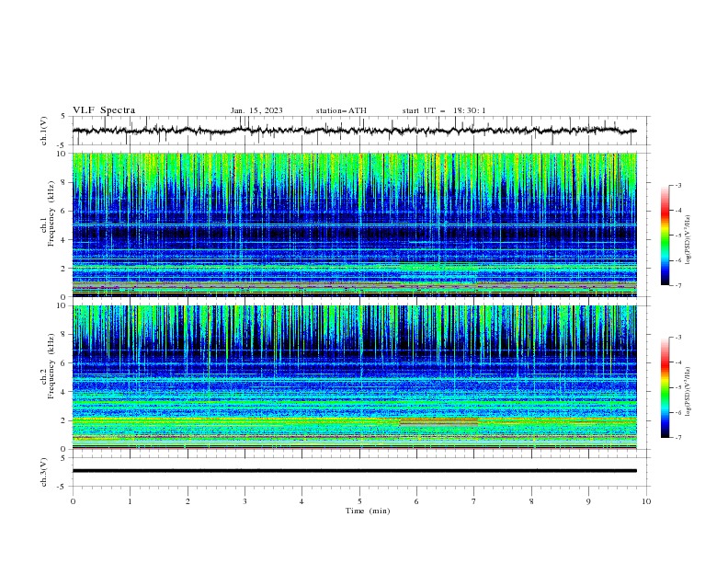This screenshot has height=563, width=728.
Task: Click the "-7" tick on ch.2 colorbar
Action: coord(678,437)
